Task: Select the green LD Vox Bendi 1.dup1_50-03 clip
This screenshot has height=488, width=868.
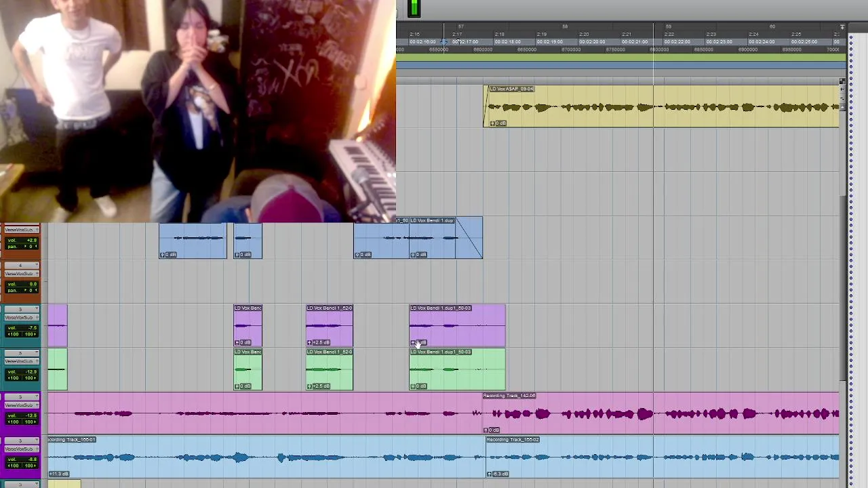Action: 457,370
